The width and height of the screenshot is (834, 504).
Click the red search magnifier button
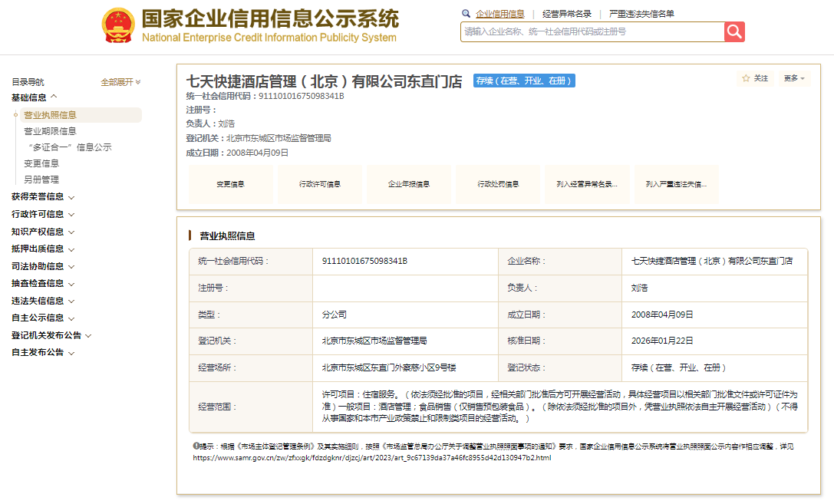click(734, 31)
